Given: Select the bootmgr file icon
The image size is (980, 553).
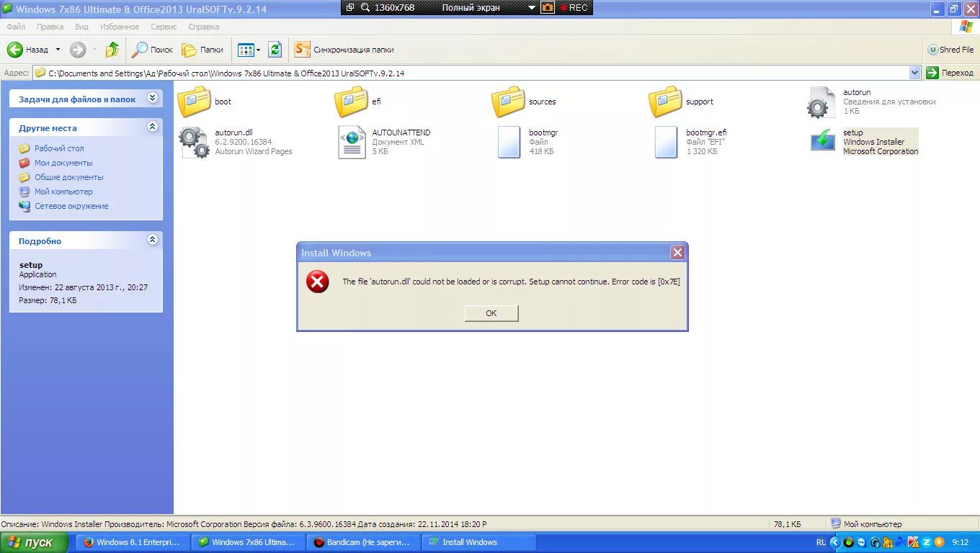Looking at the screenshot, I should click(x=509, y=142).
